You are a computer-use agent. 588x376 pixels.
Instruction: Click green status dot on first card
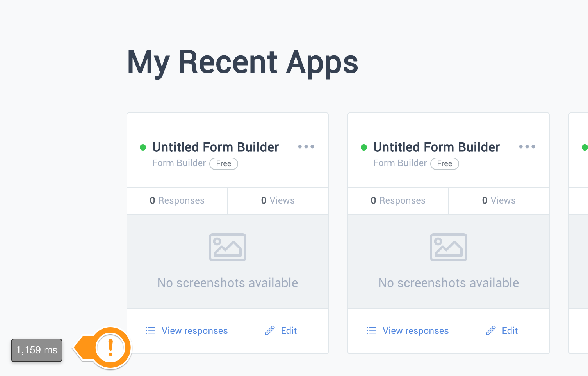[143, 147]
